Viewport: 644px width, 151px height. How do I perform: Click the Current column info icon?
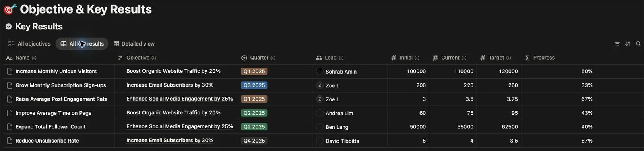(464, 58)
